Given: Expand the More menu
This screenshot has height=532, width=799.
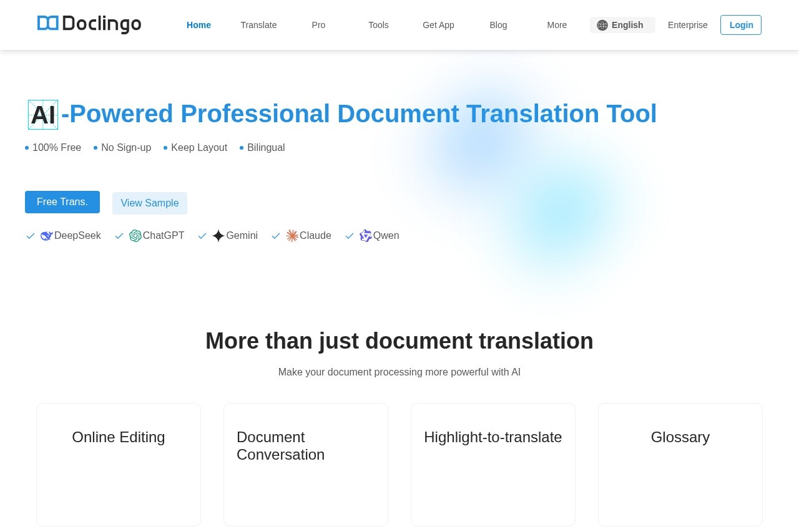Looking at the screenshot, I should coord(557,25).
